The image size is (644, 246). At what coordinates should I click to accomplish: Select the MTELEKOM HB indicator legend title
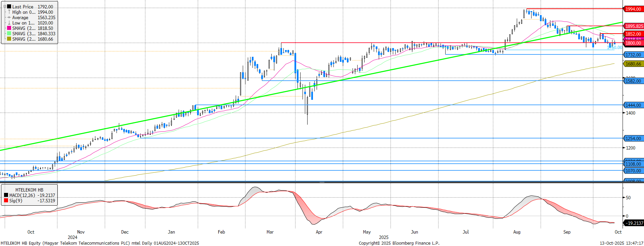[x=29, y=190]
